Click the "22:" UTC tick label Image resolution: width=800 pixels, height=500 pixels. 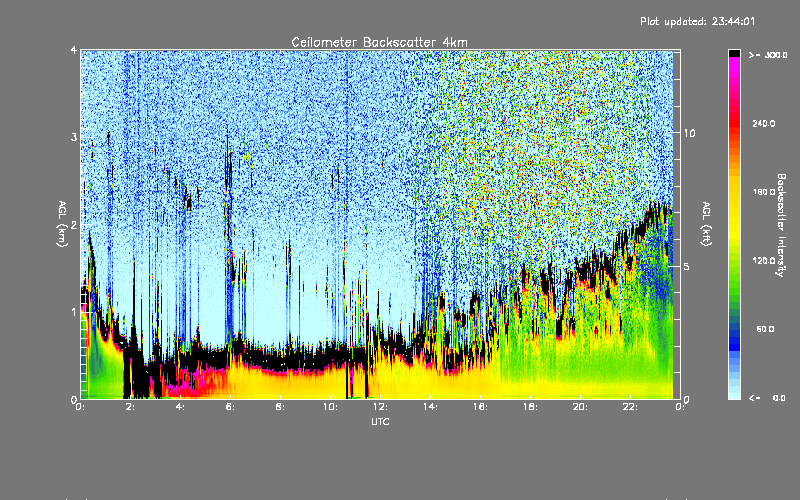coord(631,407)
